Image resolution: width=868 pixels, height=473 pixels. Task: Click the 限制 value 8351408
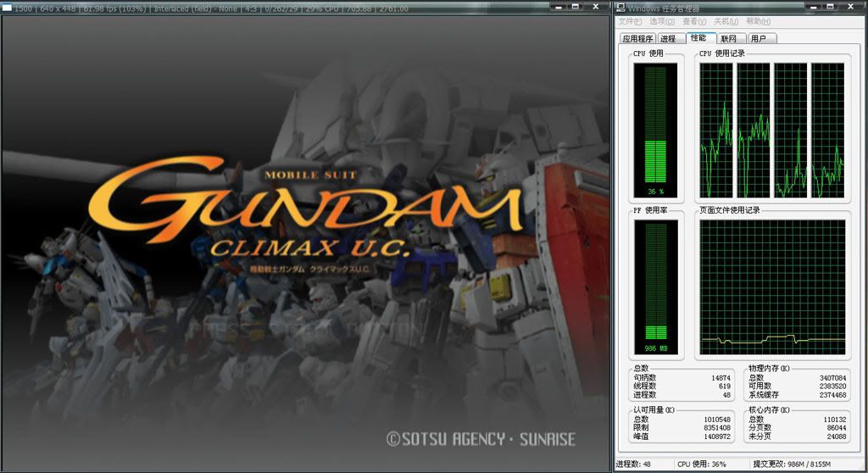717,427
